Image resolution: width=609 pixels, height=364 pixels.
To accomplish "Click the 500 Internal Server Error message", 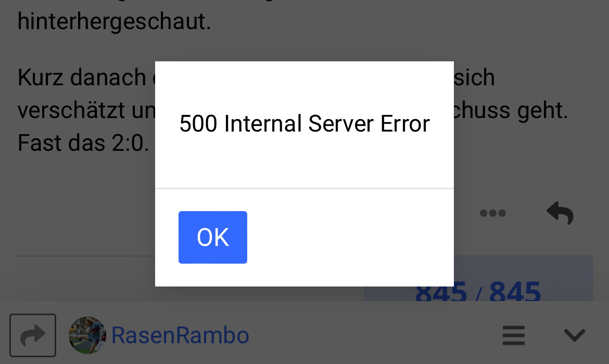I will 304,124.
